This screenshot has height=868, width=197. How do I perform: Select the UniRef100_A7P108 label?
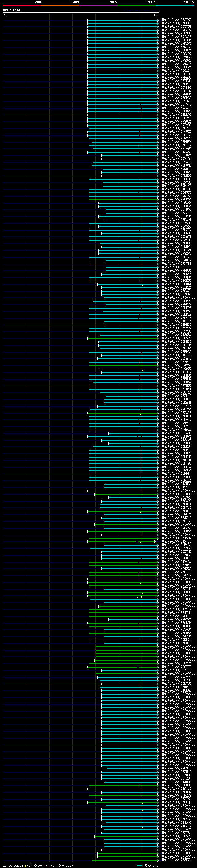tap(177, 220)
